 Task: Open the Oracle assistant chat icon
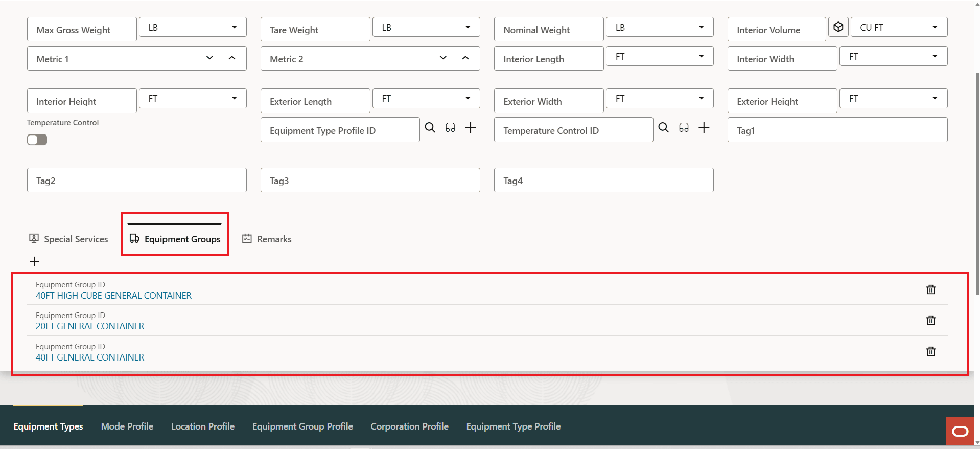[x=960, y=431]
